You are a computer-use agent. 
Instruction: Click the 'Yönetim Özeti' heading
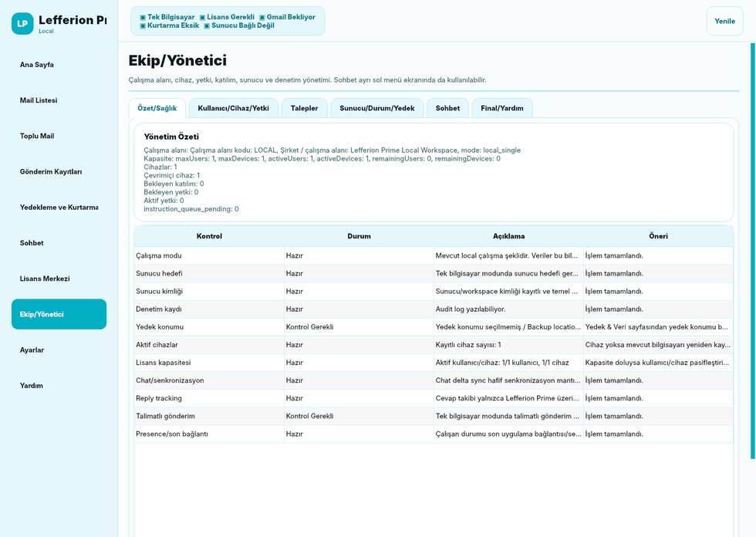(x=171, y=137)
